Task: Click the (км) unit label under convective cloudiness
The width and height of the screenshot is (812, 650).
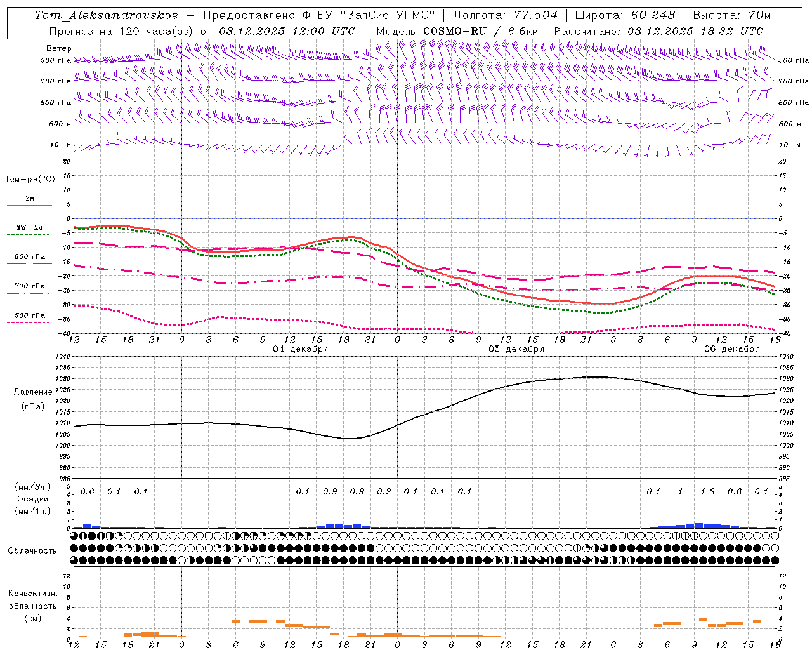Action: pyautogui.click(x=32, y=618)
